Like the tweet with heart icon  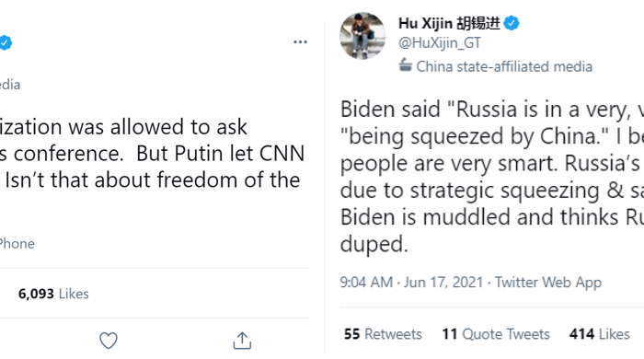click(109, 340)
